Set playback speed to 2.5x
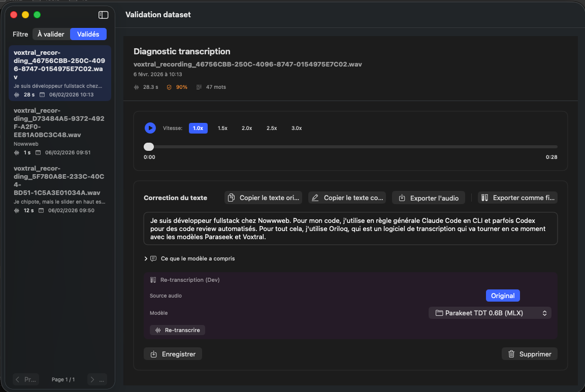Viewport: 585px width, 392px height. click(x=272, y=128)
